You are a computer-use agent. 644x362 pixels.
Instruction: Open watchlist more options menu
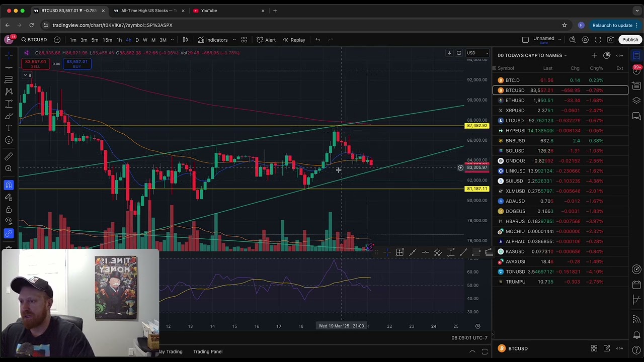pos(620,55)
